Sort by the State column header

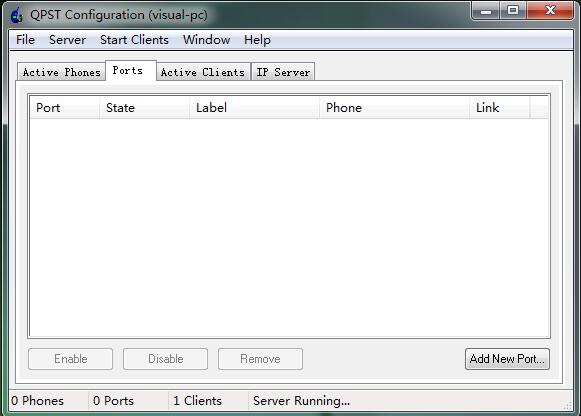[145, 107]
